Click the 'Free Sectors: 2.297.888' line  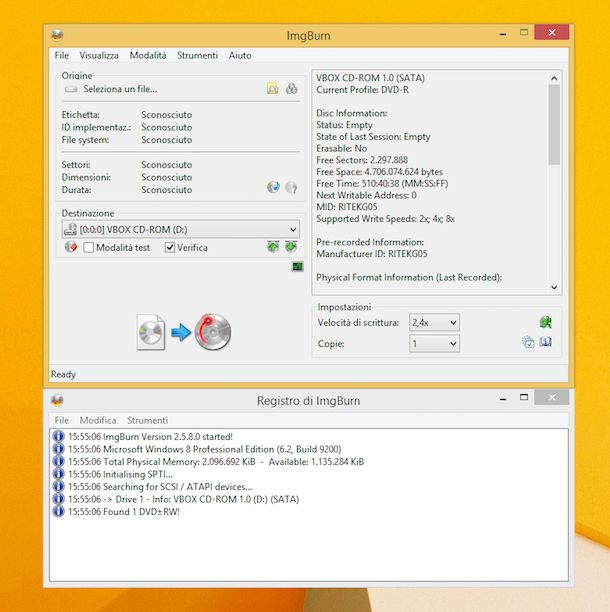point(362,160)
